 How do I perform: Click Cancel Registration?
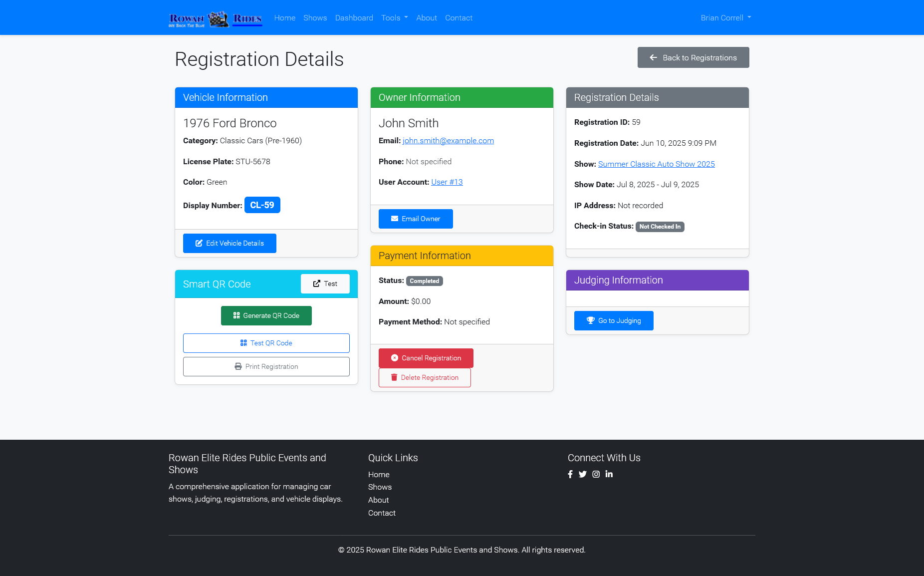(426, 358)
